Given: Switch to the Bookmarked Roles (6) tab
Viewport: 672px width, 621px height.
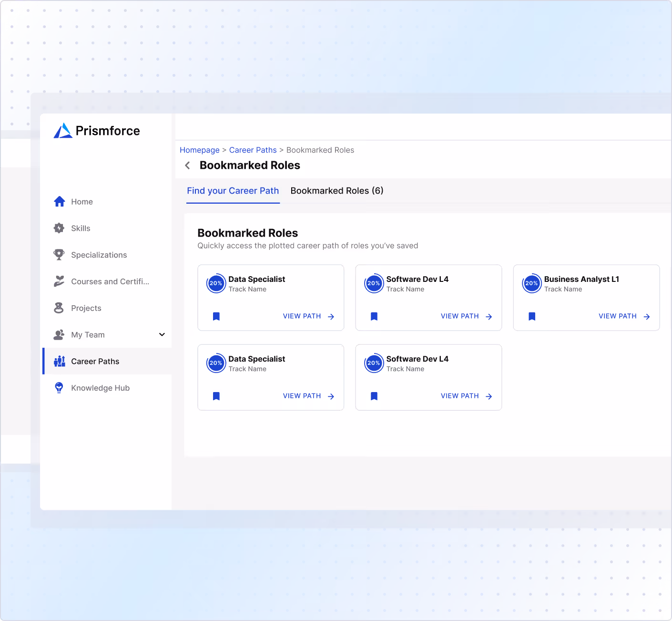Looking at the screenshot, I should 336,191.
